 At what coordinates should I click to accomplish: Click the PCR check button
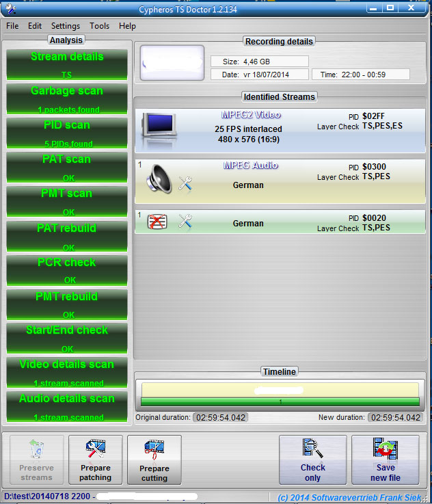pyautogui.click(x=67, y=270)
